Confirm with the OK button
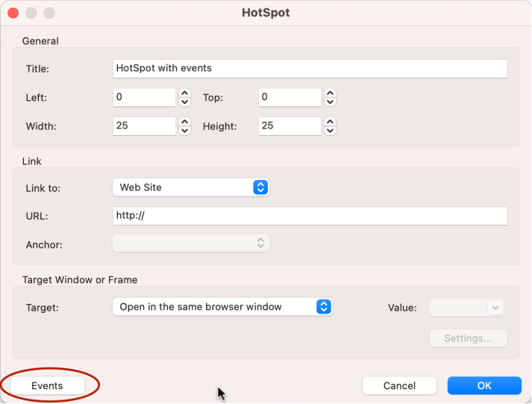 pyautogui.click(x=484, y=385)
